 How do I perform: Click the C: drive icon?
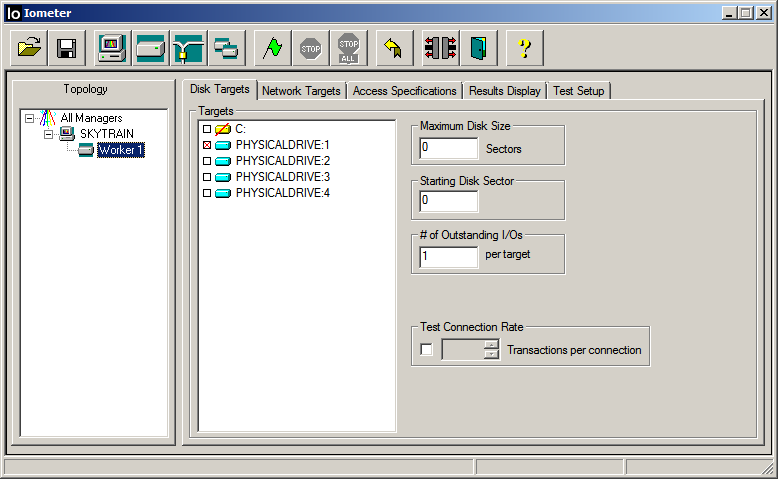[223, 129]
